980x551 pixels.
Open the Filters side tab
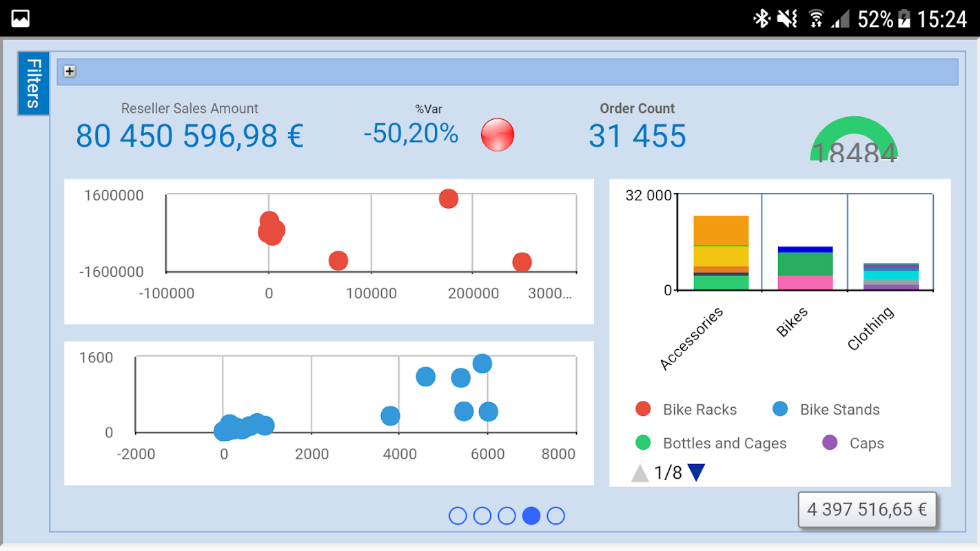(33, 83)
